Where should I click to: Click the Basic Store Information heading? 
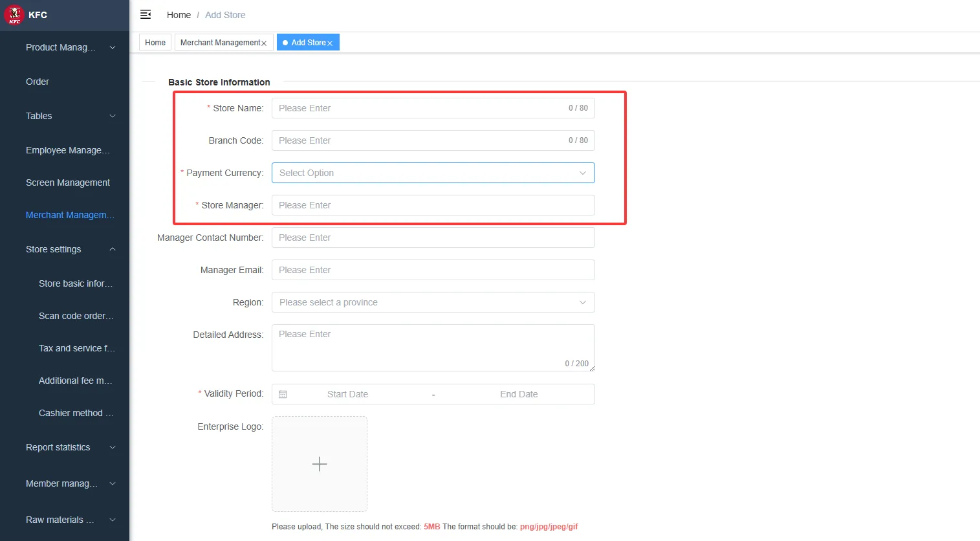219,82
